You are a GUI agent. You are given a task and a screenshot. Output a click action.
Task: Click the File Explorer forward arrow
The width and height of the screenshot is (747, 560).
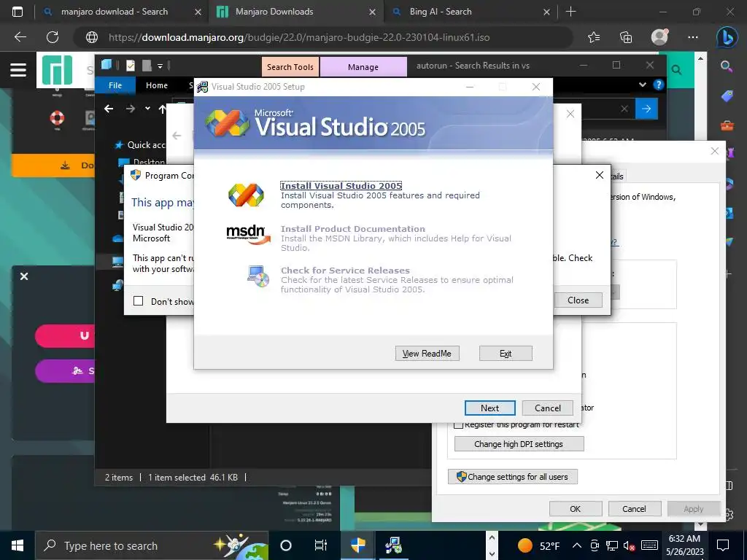[130, 109]
